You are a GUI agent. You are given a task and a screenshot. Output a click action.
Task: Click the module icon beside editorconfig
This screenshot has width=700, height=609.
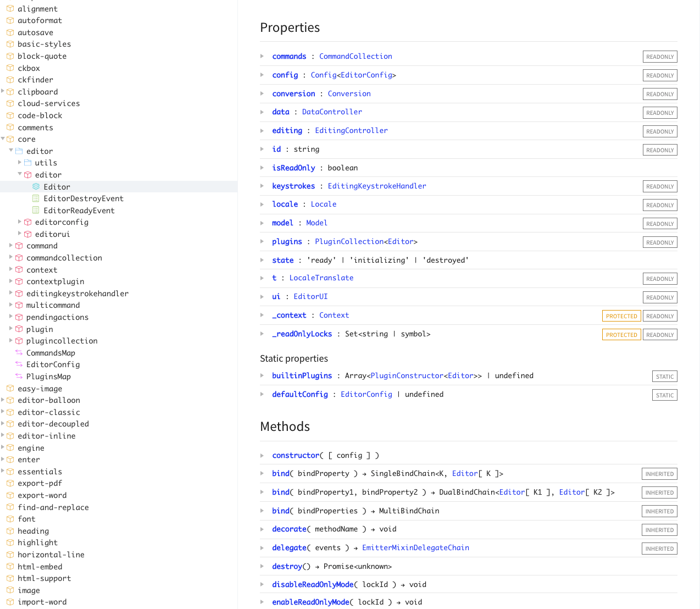(27, 222)
